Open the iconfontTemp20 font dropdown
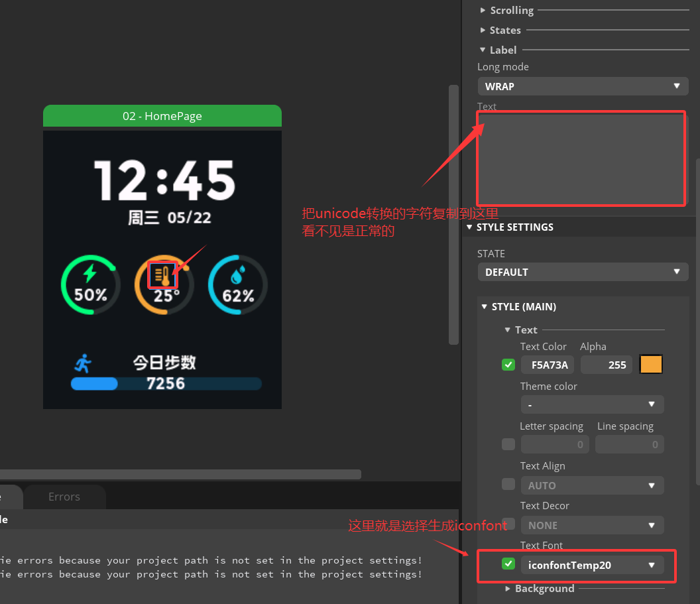This screenshot has height=604, width=700. coord(592,565)
